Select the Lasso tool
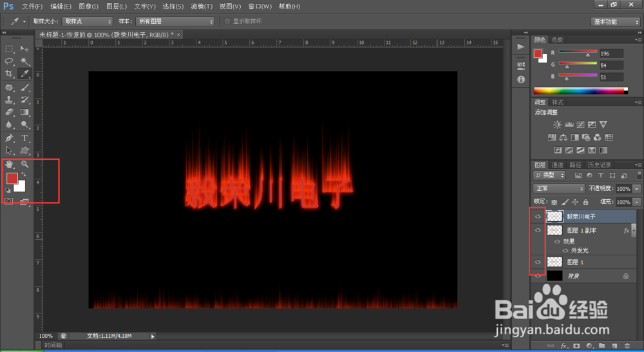This screenshot has height=352, width=644. [x=9, y=61]
